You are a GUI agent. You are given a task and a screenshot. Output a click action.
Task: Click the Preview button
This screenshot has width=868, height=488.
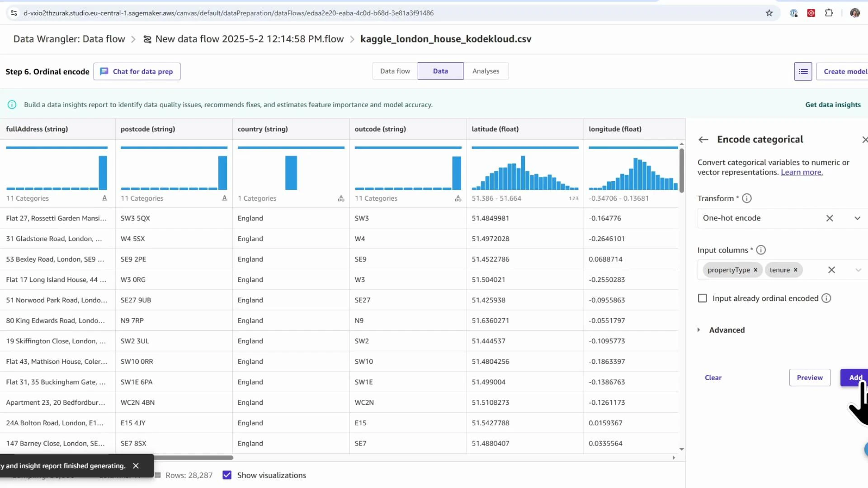pos(809,377)
